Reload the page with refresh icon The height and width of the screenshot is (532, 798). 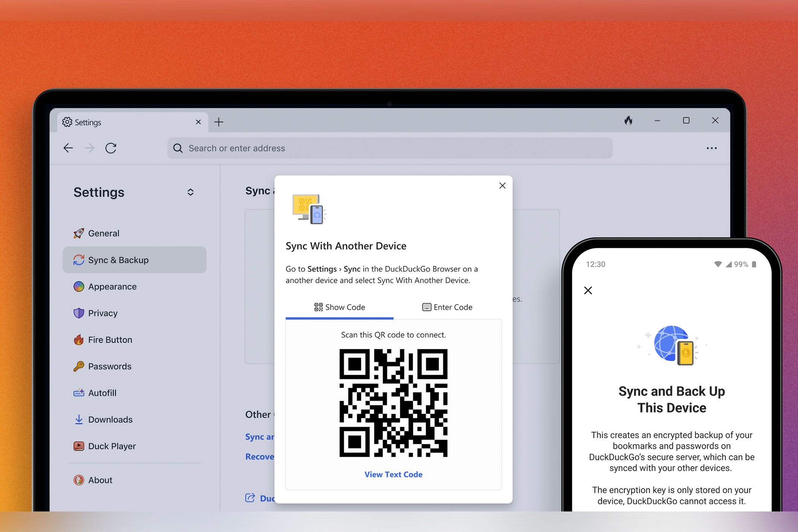click(111, 148)
